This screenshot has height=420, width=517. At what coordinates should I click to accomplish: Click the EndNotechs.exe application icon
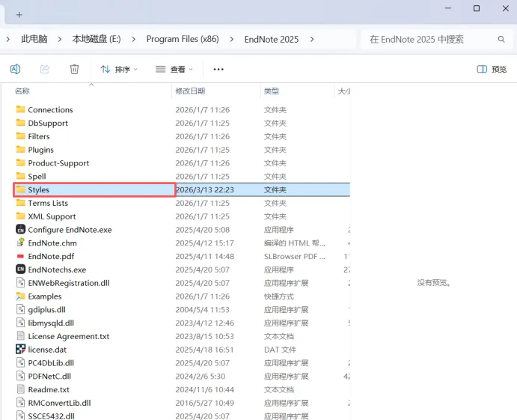coord(20,270)
